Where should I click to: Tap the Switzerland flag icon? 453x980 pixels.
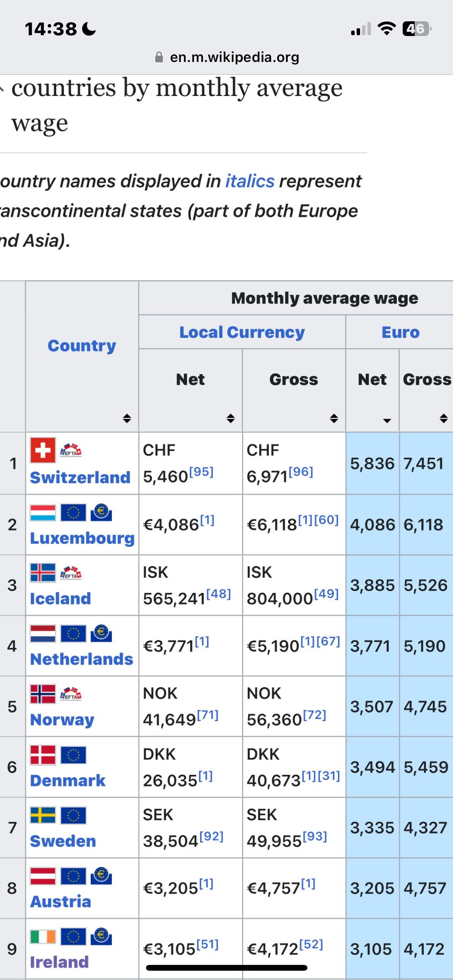43,450
